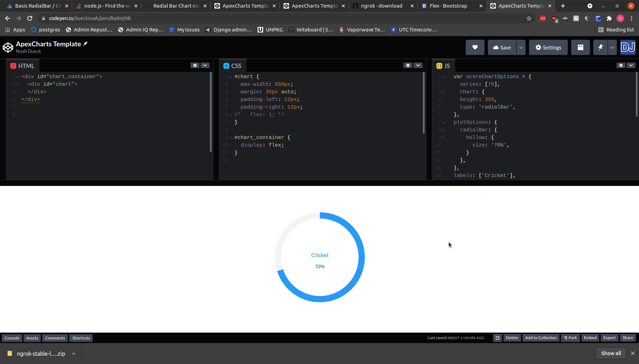This screenshot has height=364, width=639.
Task: Open the downloaded ngrok-stable zip file
Action: coord(41,353)
